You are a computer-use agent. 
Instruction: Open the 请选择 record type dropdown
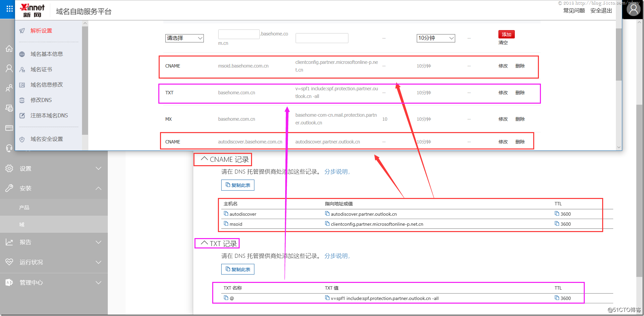tap(184, 38)
